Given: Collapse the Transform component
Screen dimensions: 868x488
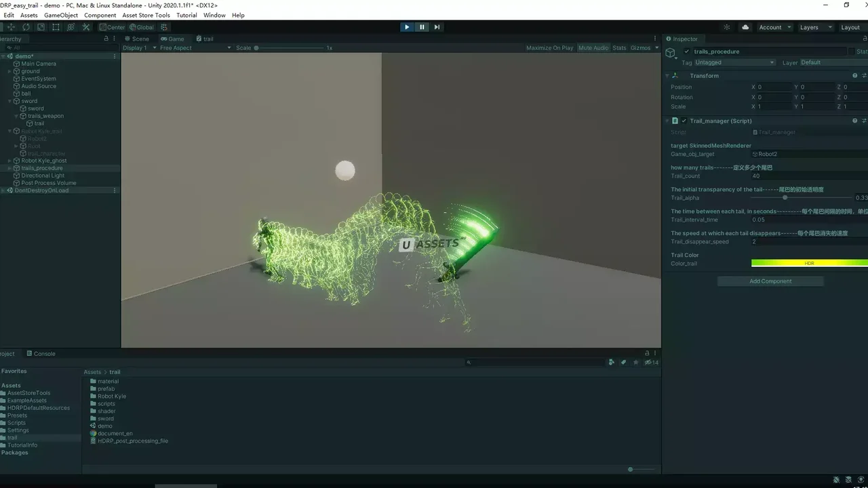Looking at the screenshot, I should (x=667, y=76).
